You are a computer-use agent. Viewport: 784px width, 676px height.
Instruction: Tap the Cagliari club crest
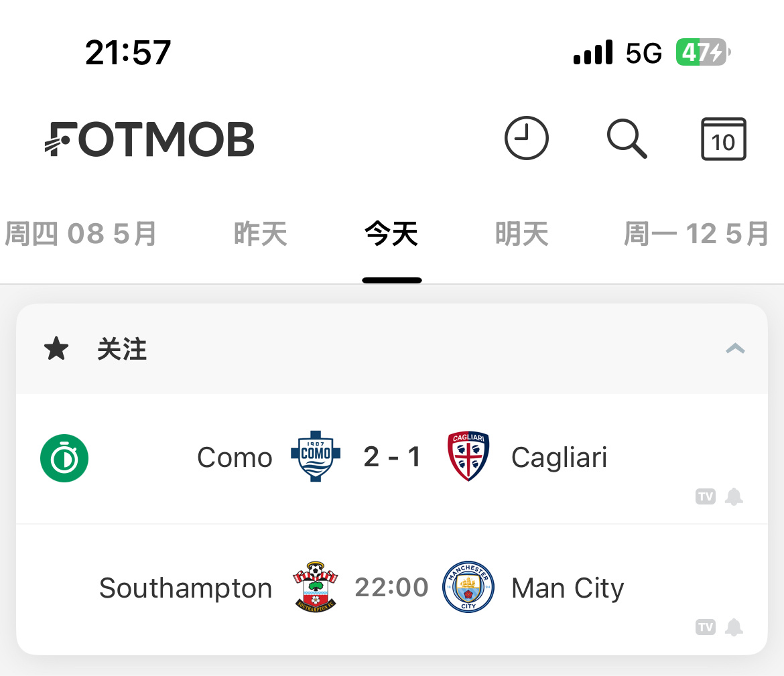tap(468, 456)
